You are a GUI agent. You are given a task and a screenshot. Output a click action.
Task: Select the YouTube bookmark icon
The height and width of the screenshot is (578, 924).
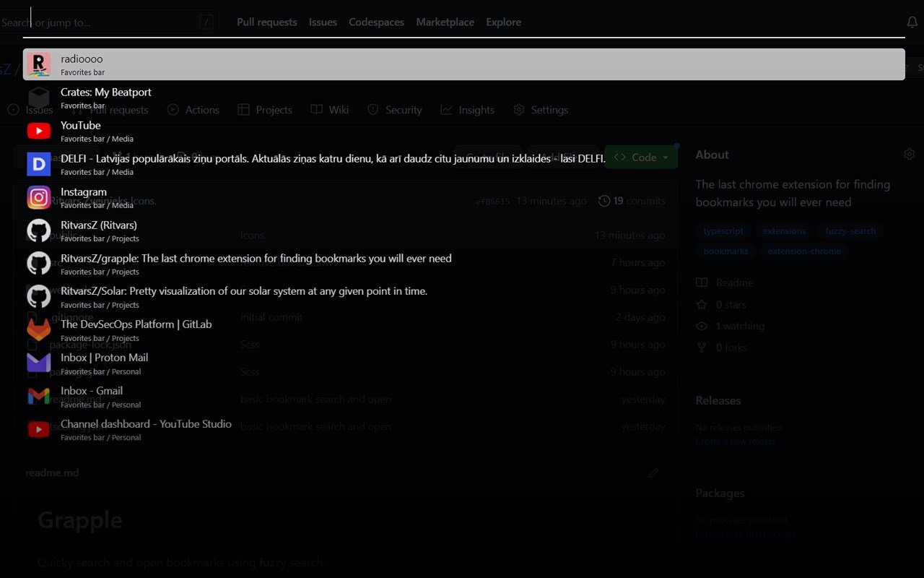pos(39,131)
